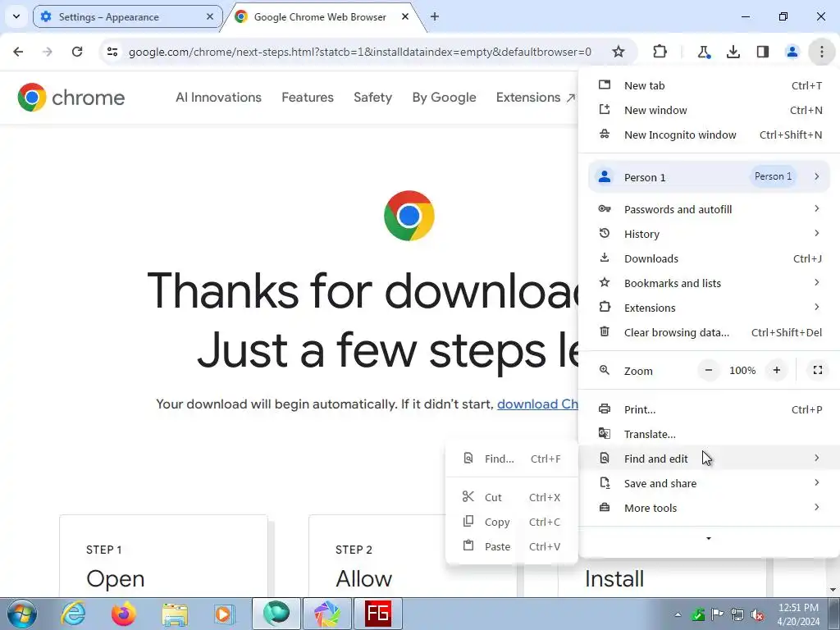Bookmark this page with the star icon

click(619, 52)
